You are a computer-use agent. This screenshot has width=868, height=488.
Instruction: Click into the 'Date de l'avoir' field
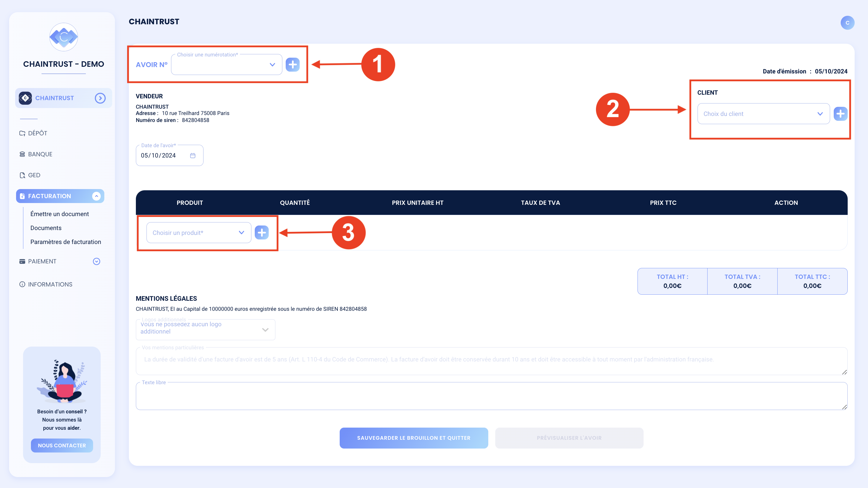coord(170,155)
